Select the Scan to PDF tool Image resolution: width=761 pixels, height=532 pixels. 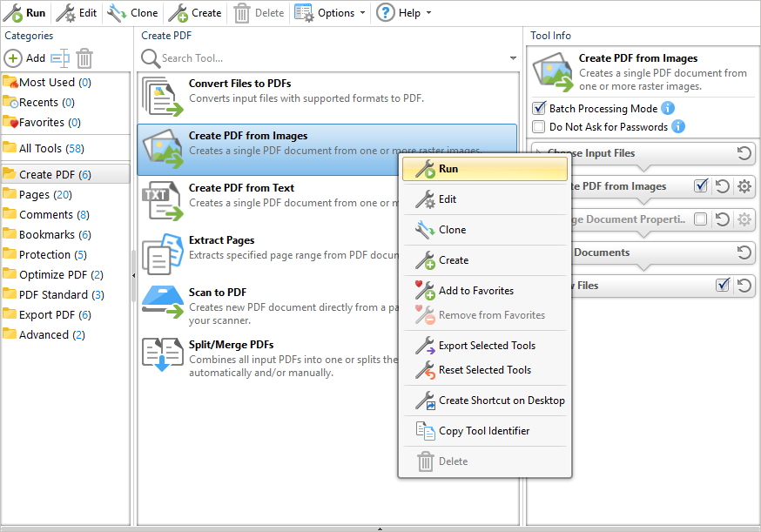218,293
